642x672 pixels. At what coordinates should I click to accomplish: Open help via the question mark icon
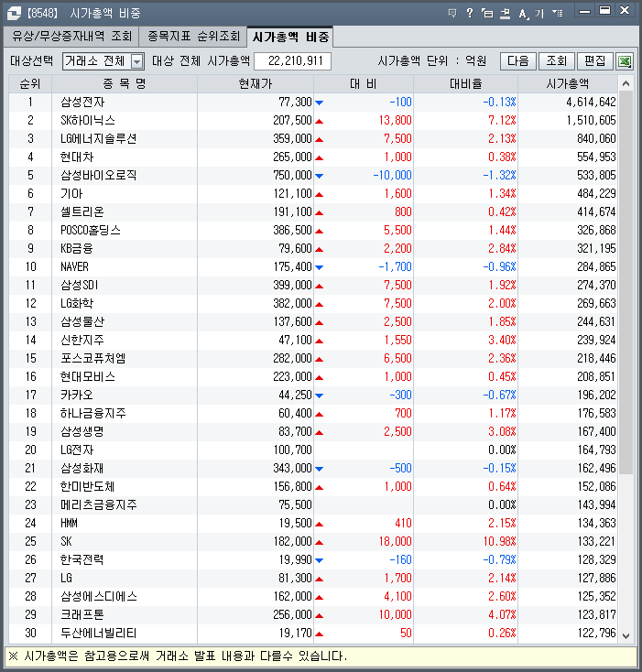tap(470, 13)
